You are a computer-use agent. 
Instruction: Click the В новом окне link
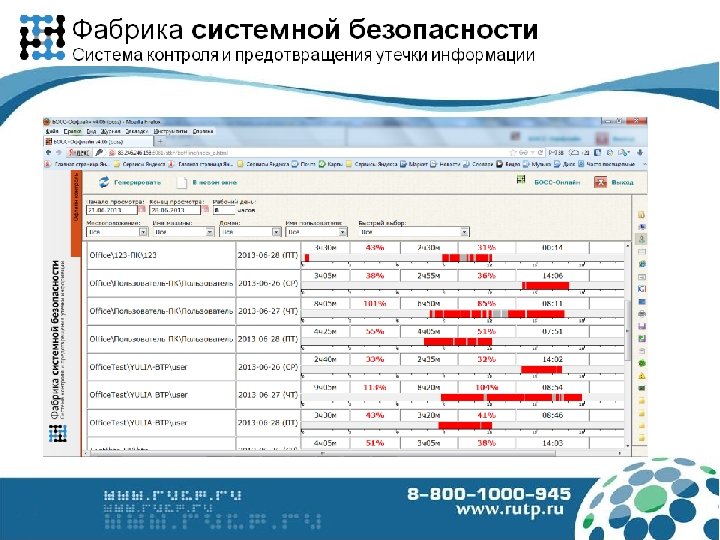tap(214, 183)
